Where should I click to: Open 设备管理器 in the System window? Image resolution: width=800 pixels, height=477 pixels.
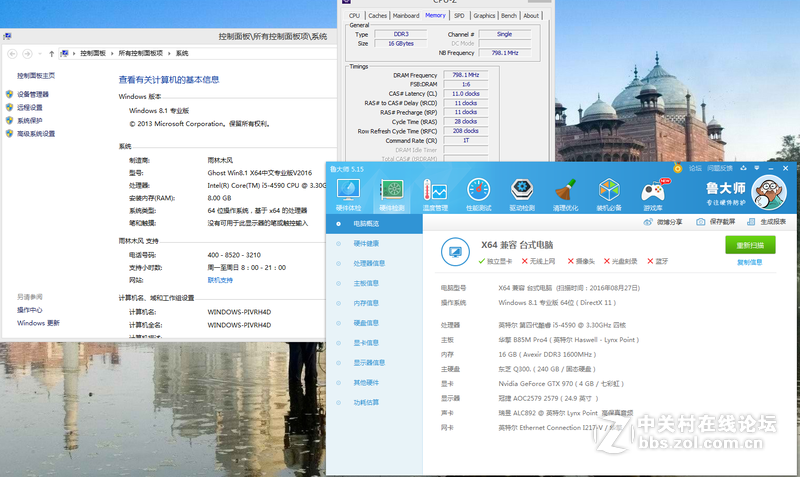click(33, 94)
